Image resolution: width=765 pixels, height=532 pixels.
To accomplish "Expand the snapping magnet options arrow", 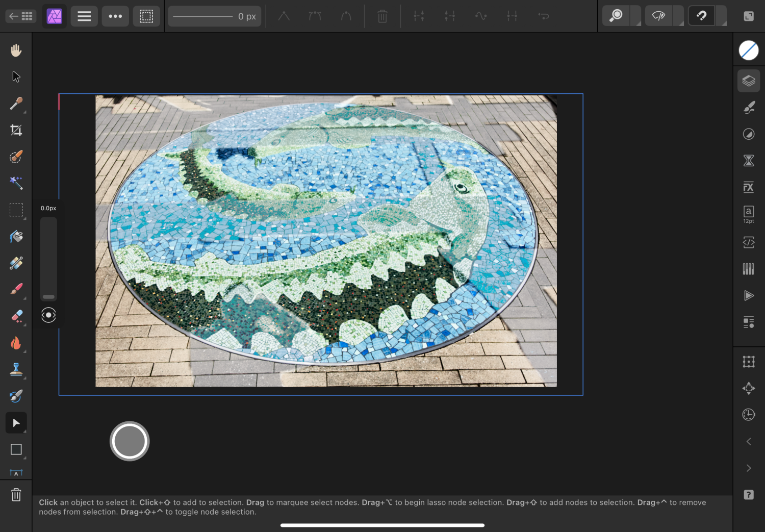I will tap(721, 16).
